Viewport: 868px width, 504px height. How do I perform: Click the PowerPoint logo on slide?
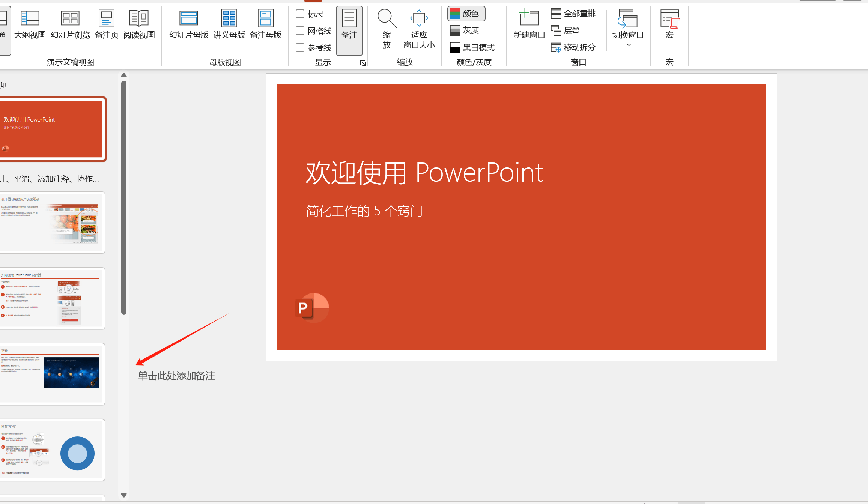tap(311, 308)
